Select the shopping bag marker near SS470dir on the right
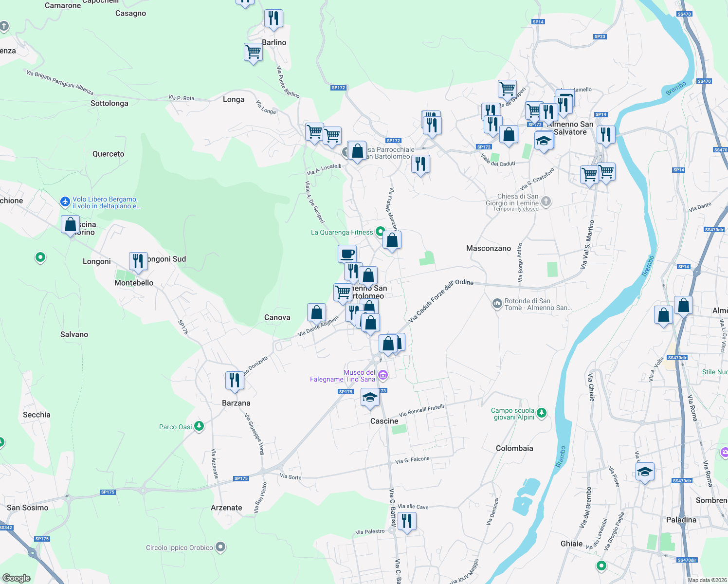Viewport: 728px width, 584px height. [683, 306]
